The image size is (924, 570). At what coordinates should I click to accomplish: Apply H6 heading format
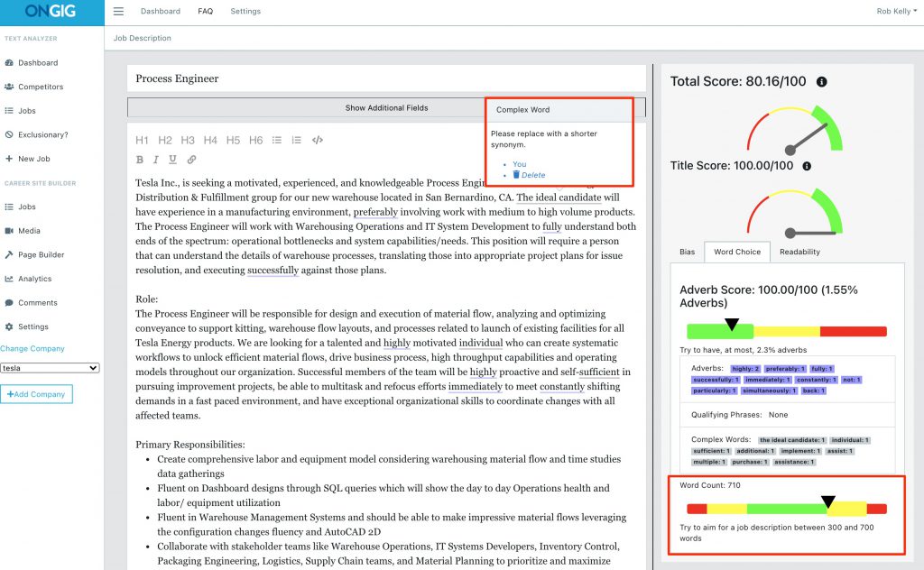coord(255,140)
